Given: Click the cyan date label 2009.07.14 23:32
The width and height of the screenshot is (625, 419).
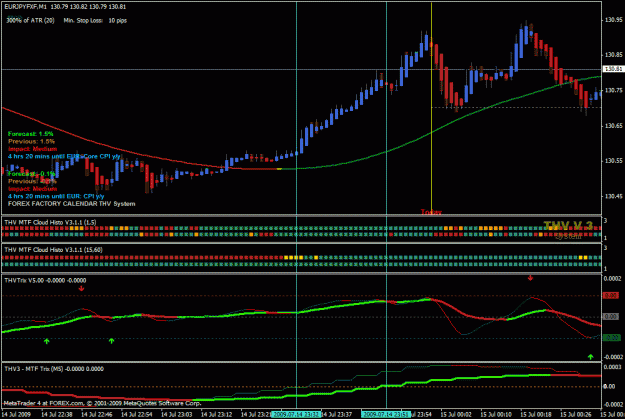Looking at the screenshot, I should 296,415.
